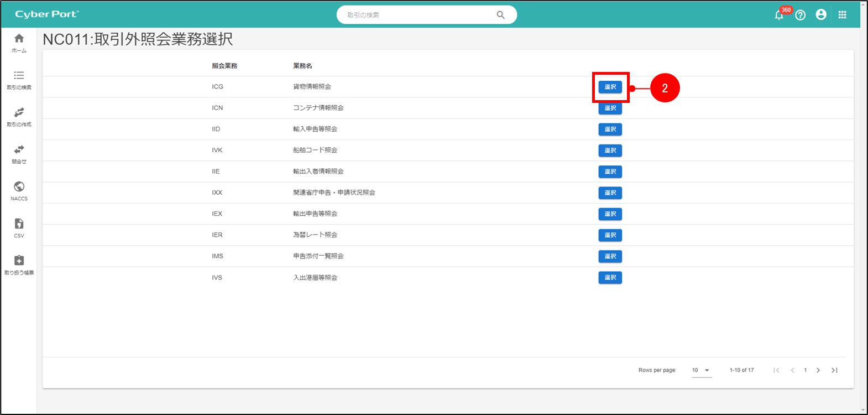Screen dimensions: 868x415
Task: Click the CyberPort logo
Action: click(47, 14)
